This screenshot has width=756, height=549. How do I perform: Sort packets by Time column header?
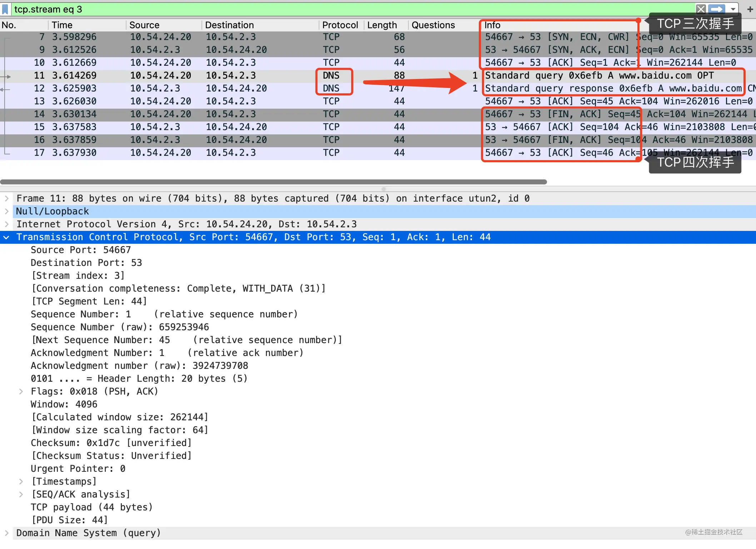click(62, 25)
